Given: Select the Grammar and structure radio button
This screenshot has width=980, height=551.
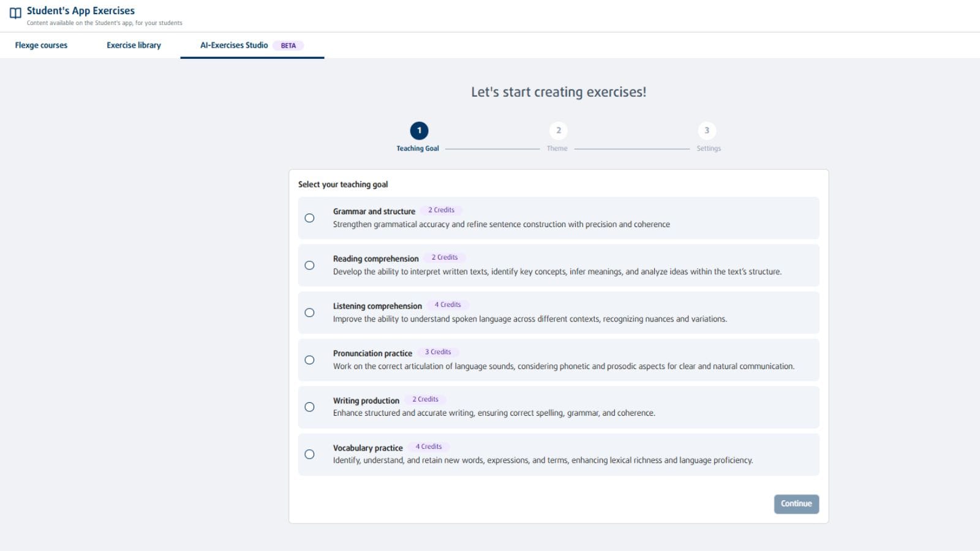Looking at the screenshot, I should click(x=310, y=218).
